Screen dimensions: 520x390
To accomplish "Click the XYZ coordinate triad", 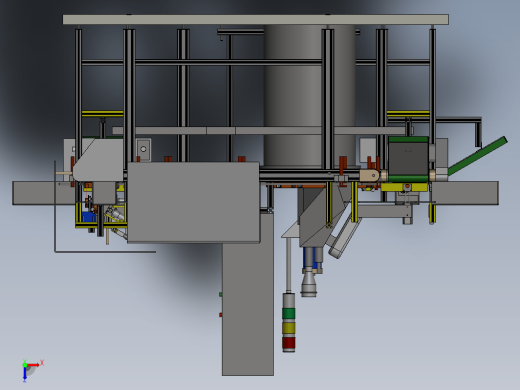I will coord(32,370).
